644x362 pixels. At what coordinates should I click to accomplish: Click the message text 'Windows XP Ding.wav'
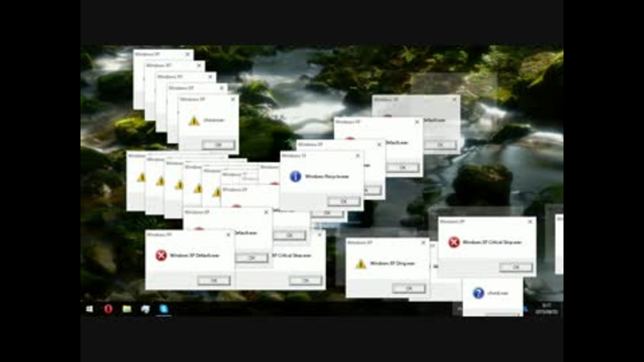pos(392,263)
